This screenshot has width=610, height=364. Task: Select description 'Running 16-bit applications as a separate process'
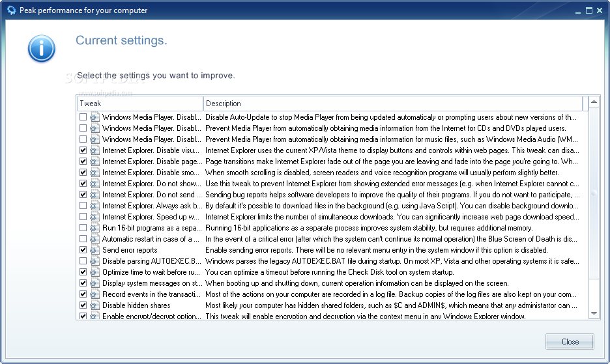click(x=369, y=228)
